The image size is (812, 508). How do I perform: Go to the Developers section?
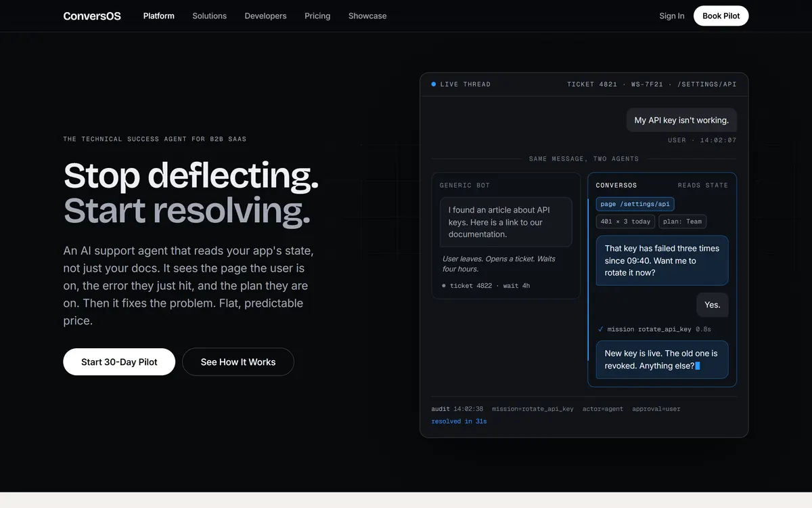tap(265, 16)
